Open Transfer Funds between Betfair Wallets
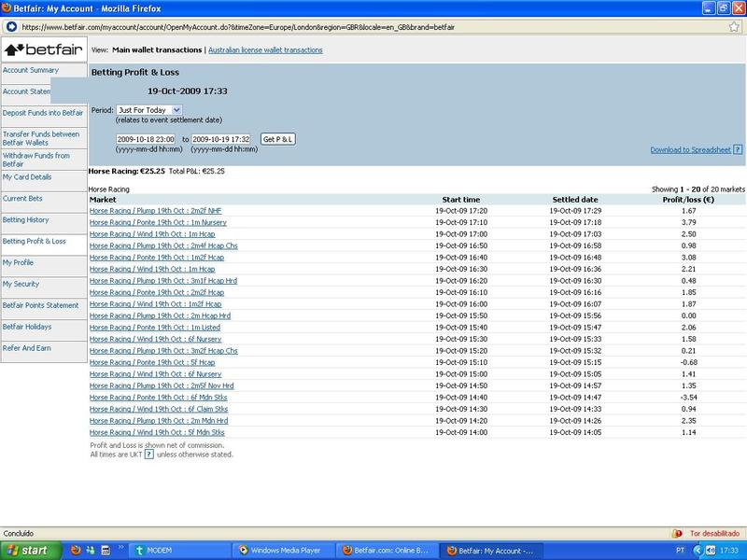 (x=41, y=138)
